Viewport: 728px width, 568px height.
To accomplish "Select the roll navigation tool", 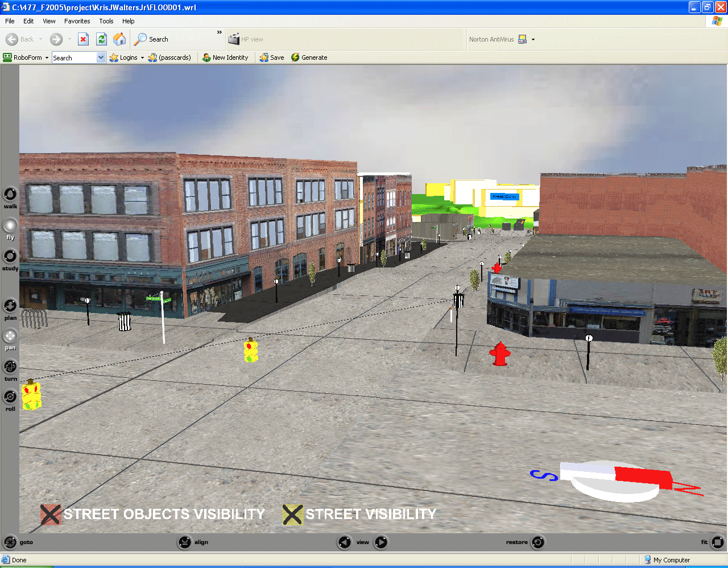I will (10, 397).
